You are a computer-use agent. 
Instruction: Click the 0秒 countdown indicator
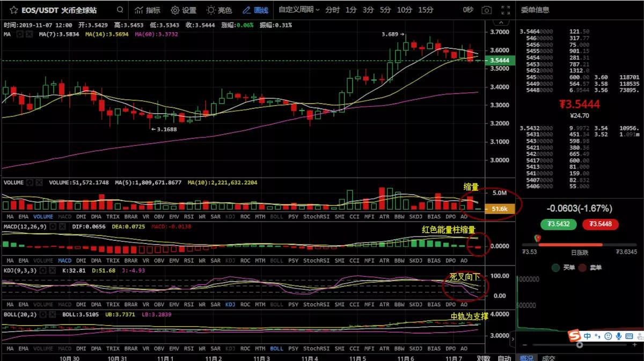[469, 10]
